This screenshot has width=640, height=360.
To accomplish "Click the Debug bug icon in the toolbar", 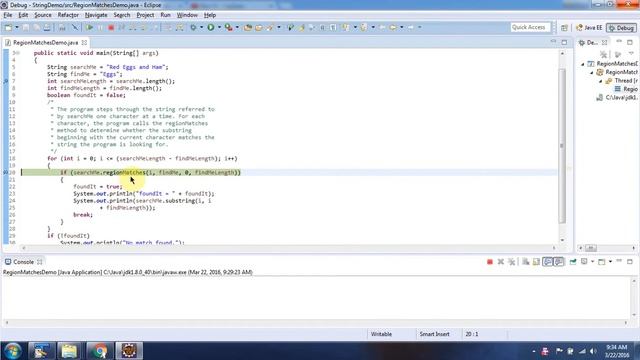I will coord(193,27).
